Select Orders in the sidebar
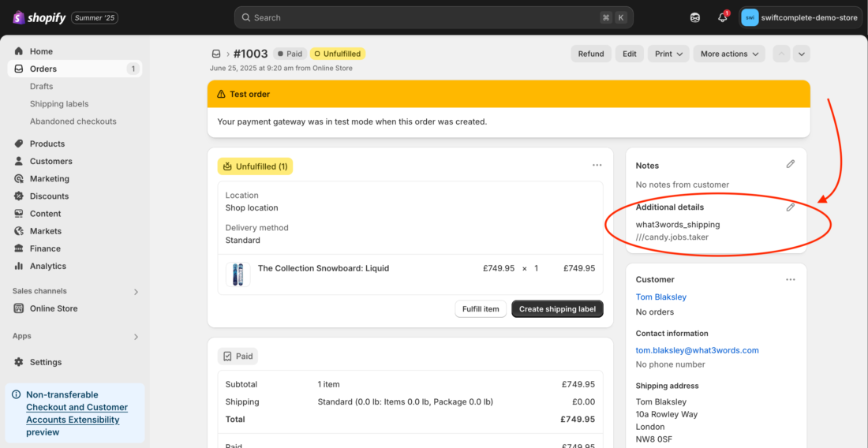The image size is (868, 448). pos(75,69)
